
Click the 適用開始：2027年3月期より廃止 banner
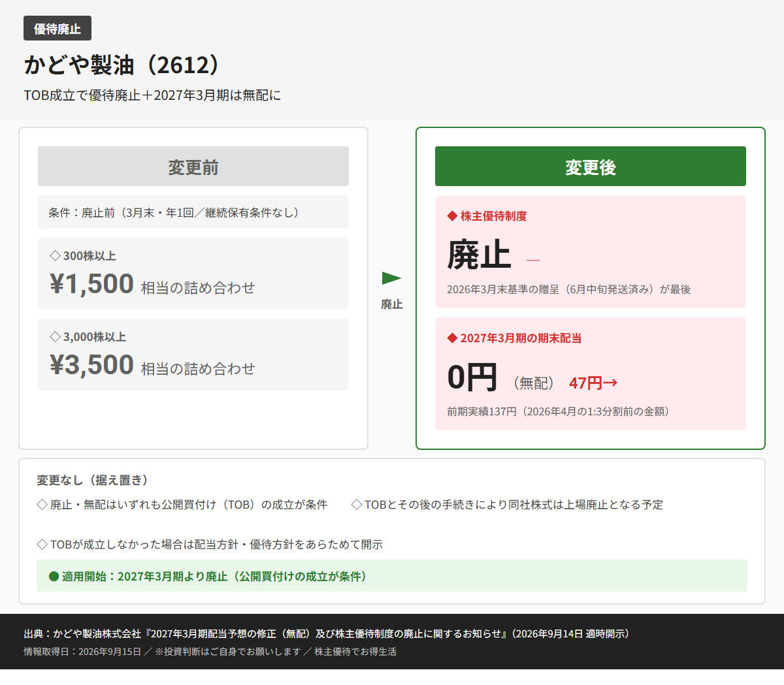tap(392, 576)
